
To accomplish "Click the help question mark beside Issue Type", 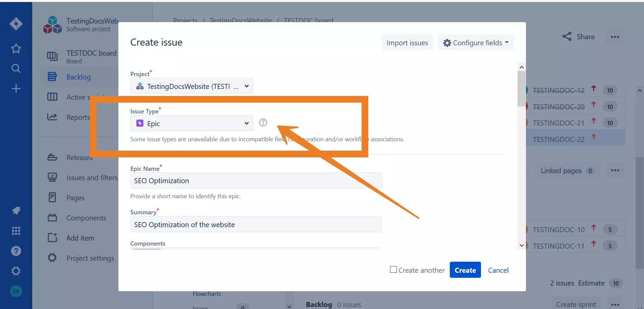I will (263, 122).
